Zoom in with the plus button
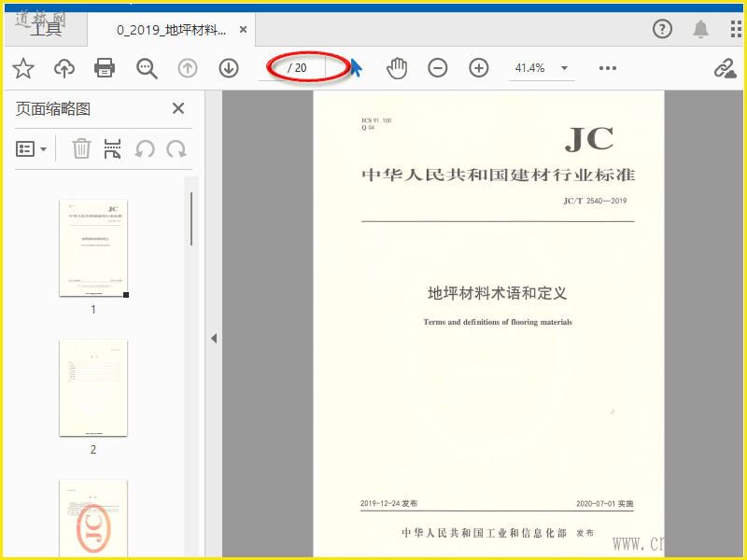Viewport: 747px width, 560px height. [x=478, y=68]
